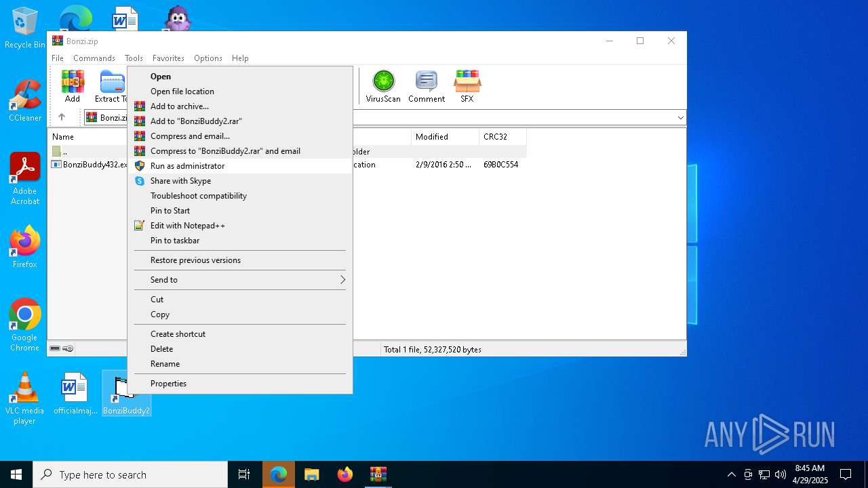The width and height of the screenshot is (868, 488).
Task: Choose Share with Skype
Action: [x=240, y=181]
